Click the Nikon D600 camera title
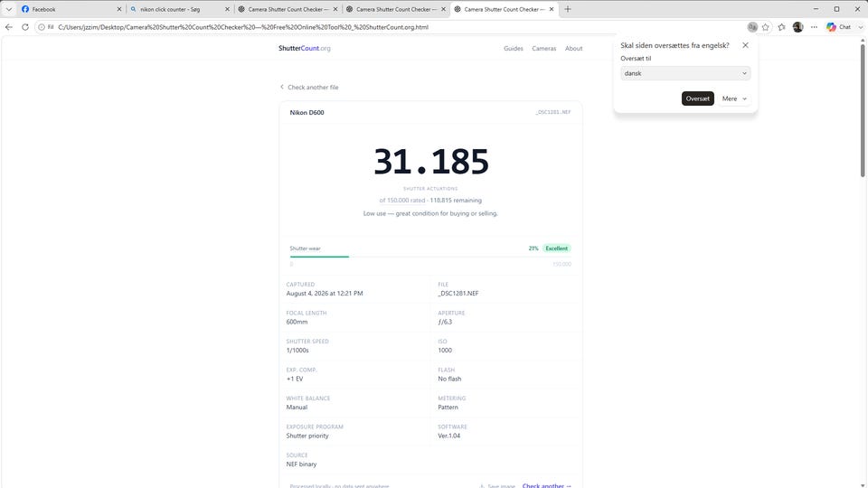The height and width of the screenshot is (488, 868). [x=307, y=112]
